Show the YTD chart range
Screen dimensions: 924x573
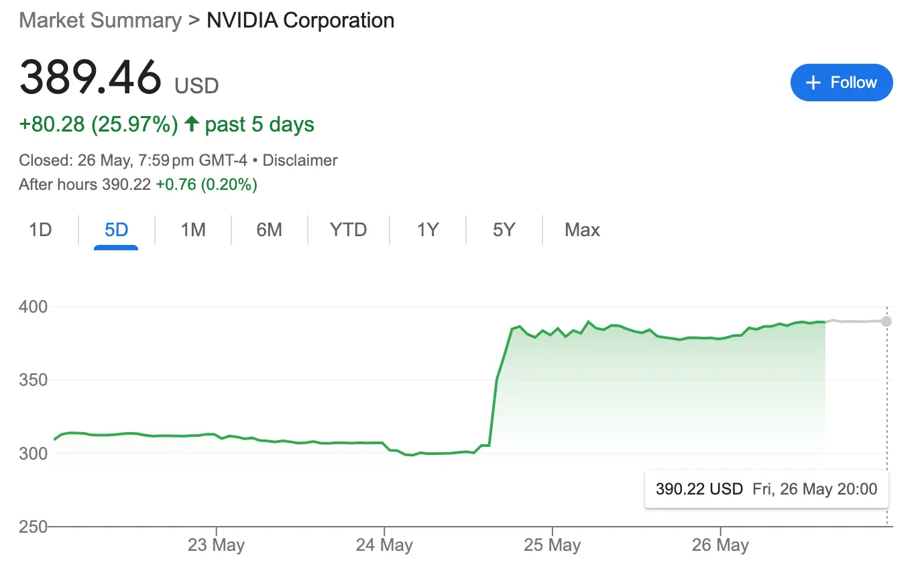tap(349, 230)
